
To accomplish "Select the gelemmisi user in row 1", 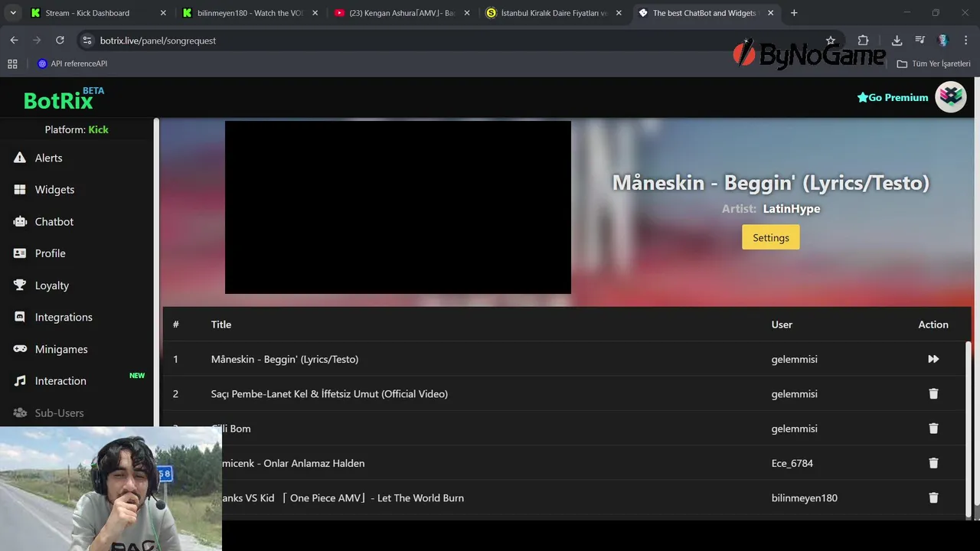I will coord(794,359).
